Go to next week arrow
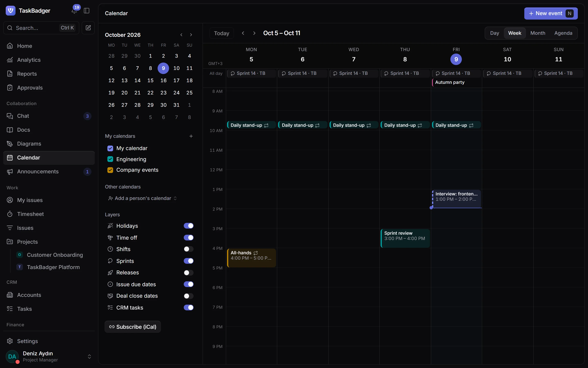 coord(254,33)
